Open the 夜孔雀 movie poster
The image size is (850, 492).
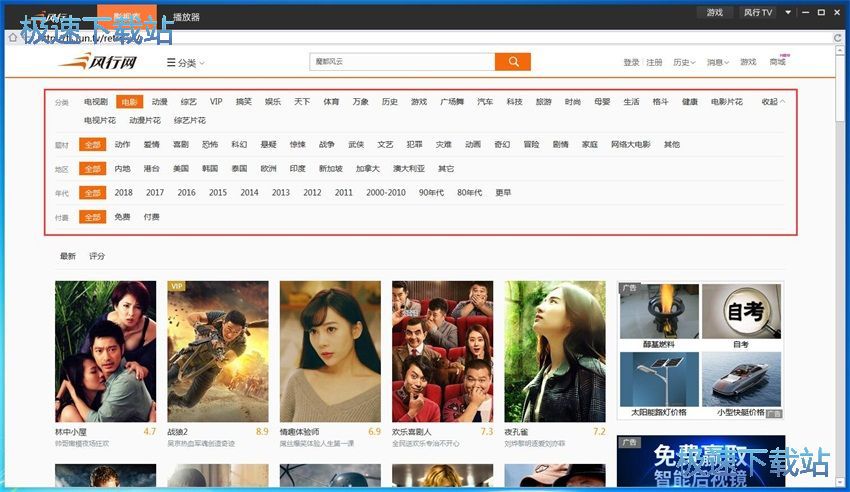555,351
